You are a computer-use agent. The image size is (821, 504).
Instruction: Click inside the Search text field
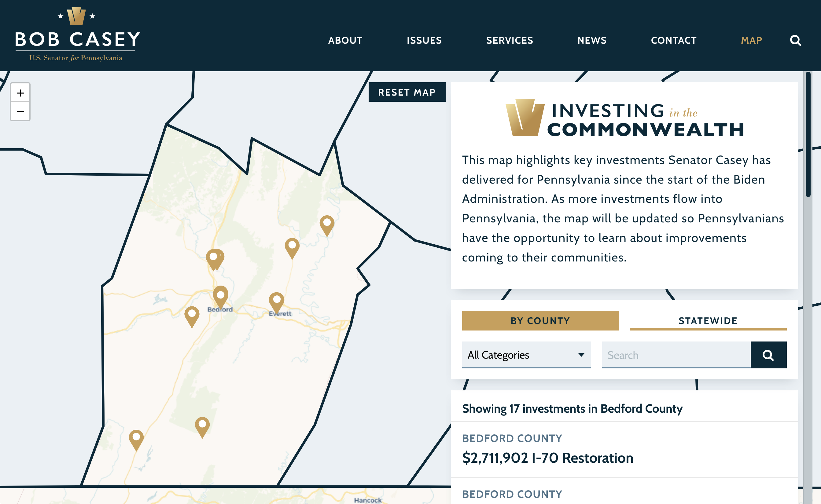click(677, 355)
